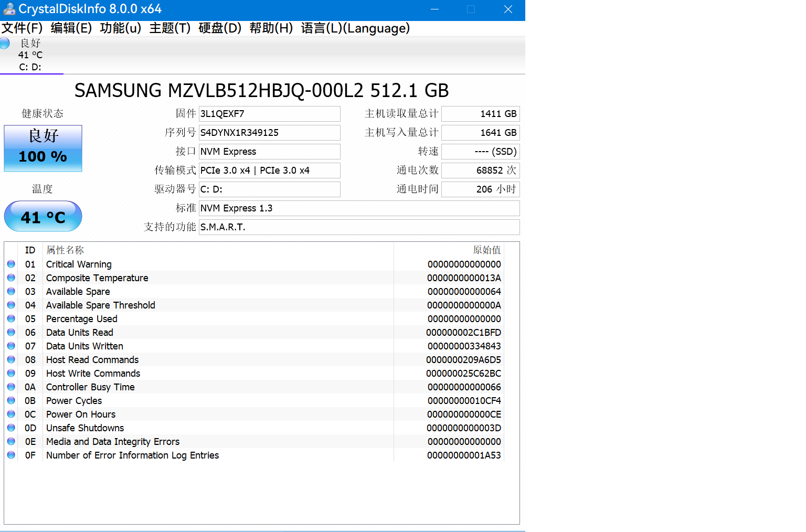Click raw value 000000000000CE
The image size is (806, 532).
(464, 414)
